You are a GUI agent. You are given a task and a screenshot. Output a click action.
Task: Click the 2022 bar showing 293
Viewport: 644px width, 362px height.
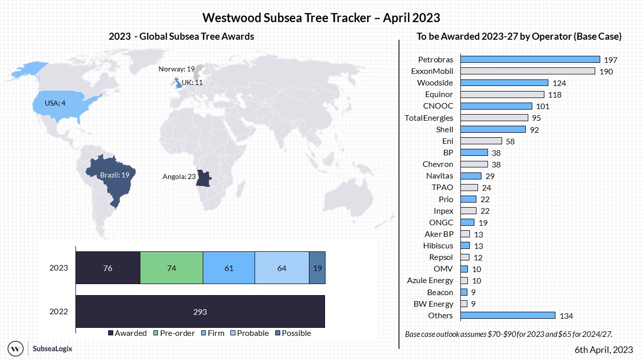point(200,312)
